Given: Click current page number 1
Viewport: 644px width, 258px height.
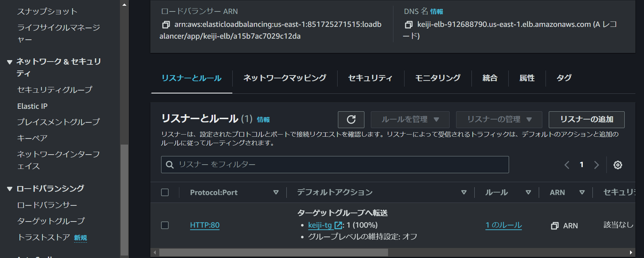Looking at the screenshot, I should tap(582, 165).
